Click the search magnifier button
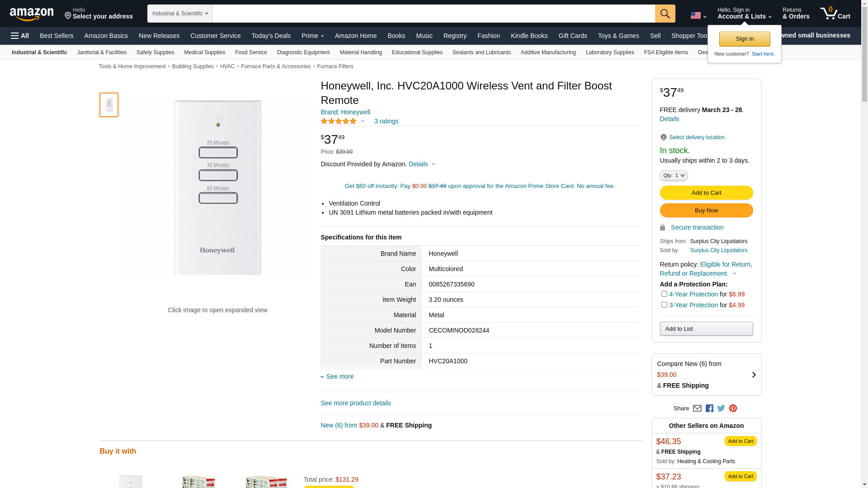868x488 pixels. [x=665, y=14]
